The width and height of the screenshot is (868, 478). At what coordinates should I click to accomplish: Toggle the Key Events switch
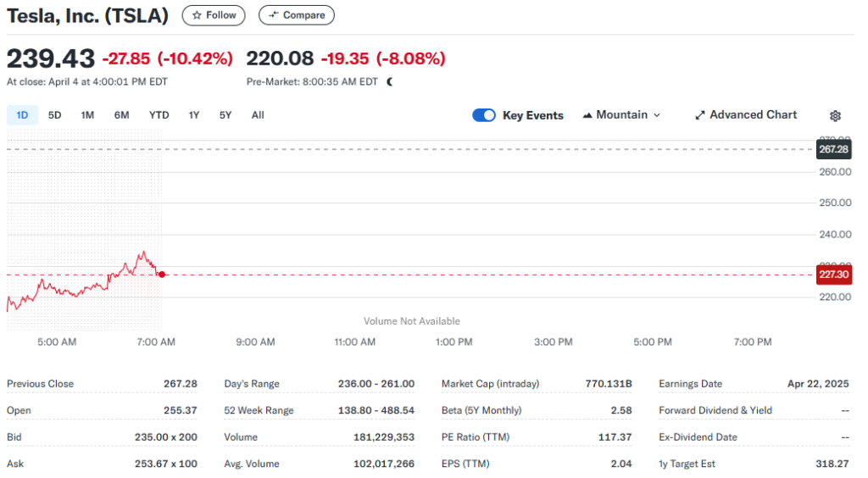coord(484,115)
